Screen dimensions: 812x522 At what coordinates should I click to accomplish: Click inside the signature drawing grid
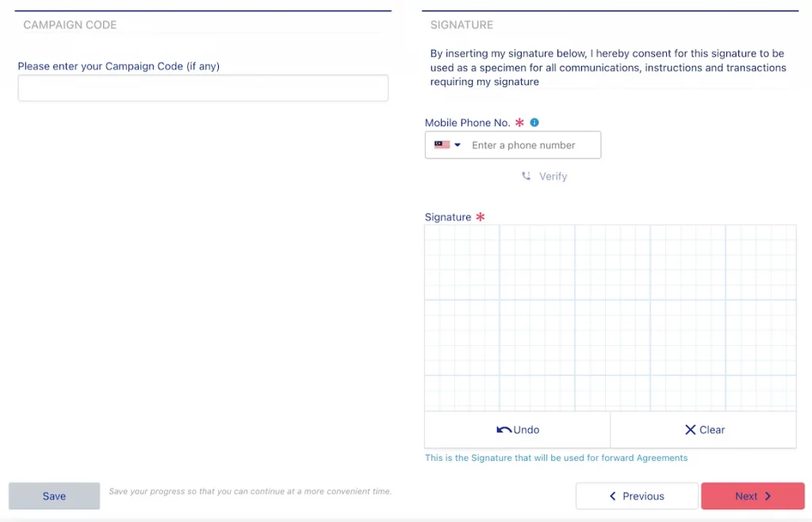click(x=610, y=317)
